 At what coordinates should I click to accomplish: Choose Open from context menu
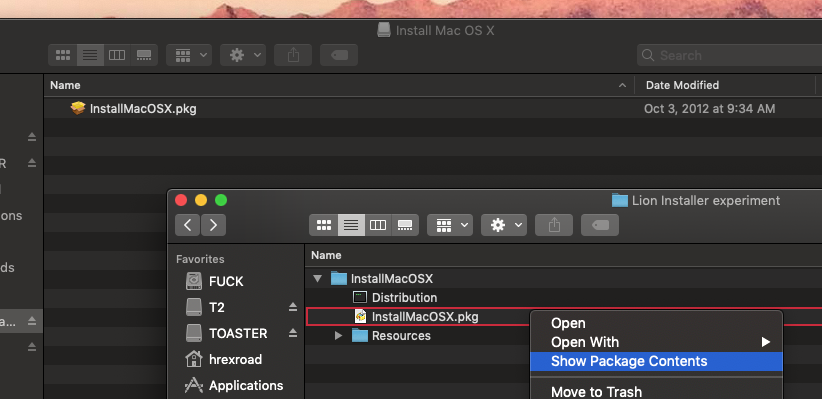pyautogui.click(x=656, y=323)
